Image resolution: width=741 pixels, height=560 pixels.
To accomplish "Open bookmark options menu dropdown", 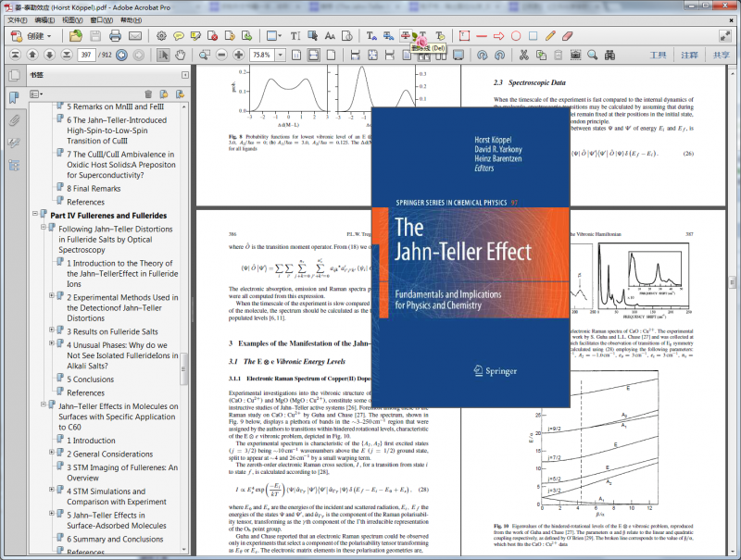I will click(x=36, y=94).
